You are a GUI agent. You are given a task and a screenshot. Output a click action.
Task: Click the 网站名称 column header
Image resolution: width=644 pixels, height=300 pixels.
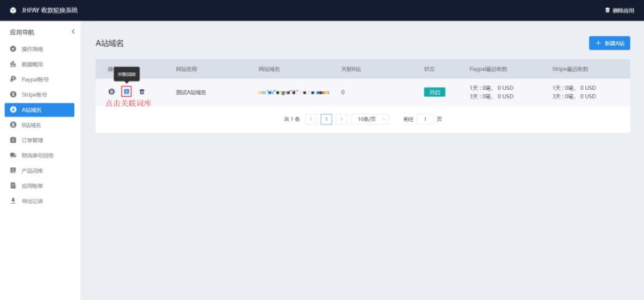(187, 69)
